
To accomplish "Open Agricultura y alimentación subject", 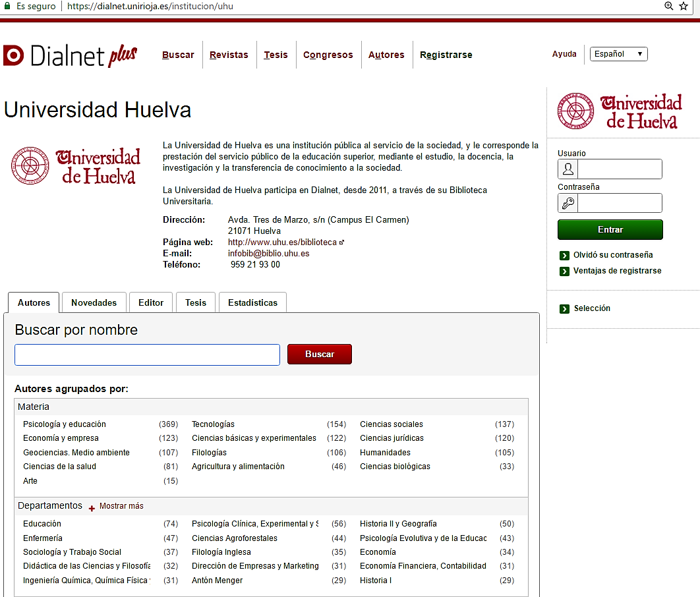I will pos(238,467).
